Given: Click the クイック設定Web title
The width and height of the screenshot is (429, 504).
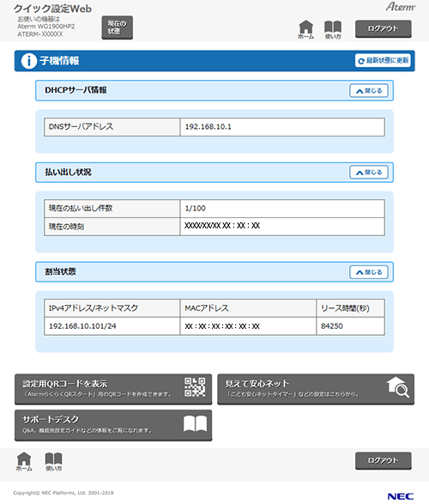Looking at the screenshot, I should pyautogui.click(x=52, y=9).
